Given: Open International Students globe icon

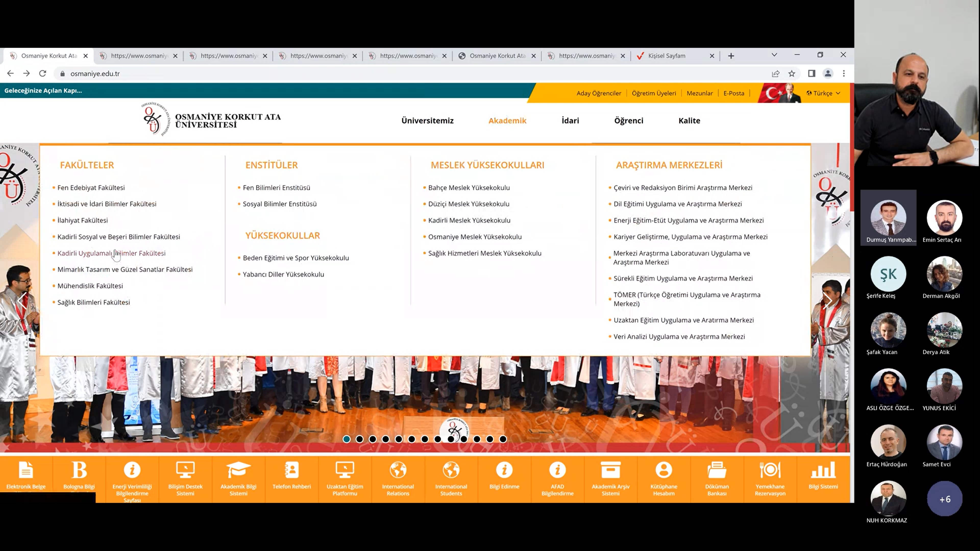Looking at the screenshot, I should tap(451, 470).
